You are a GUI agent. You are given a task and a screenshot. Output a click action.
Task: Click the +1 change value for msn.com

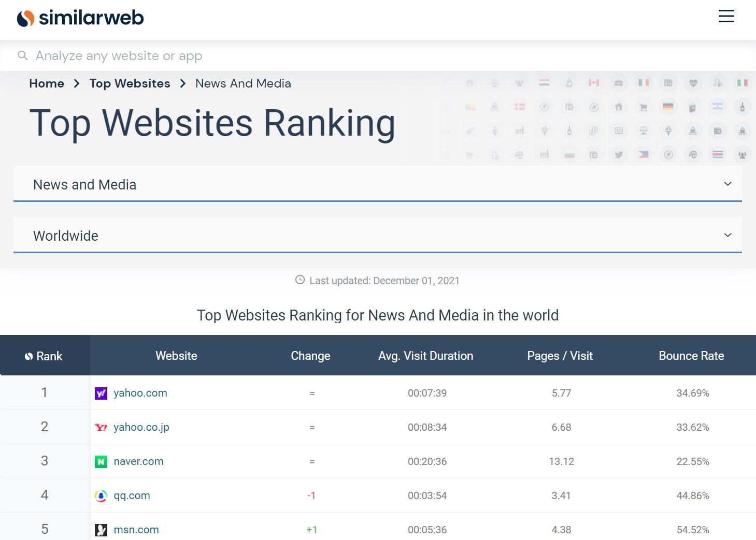(x=311, y=530)
